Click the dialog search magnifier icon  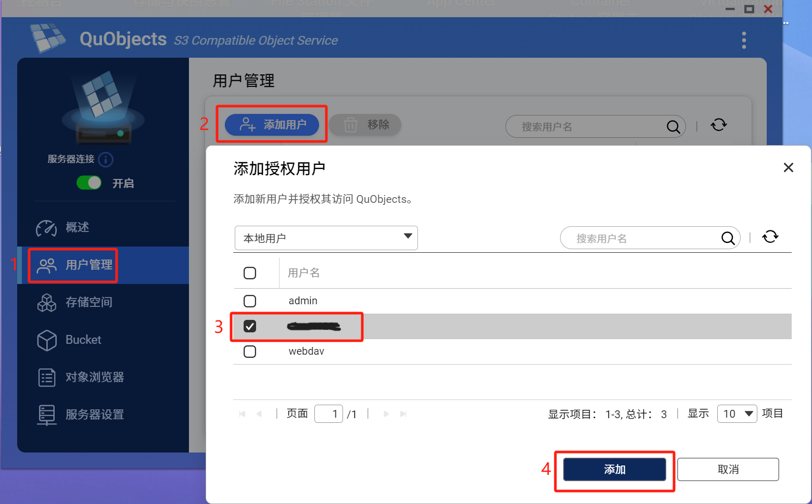[728, 238]
